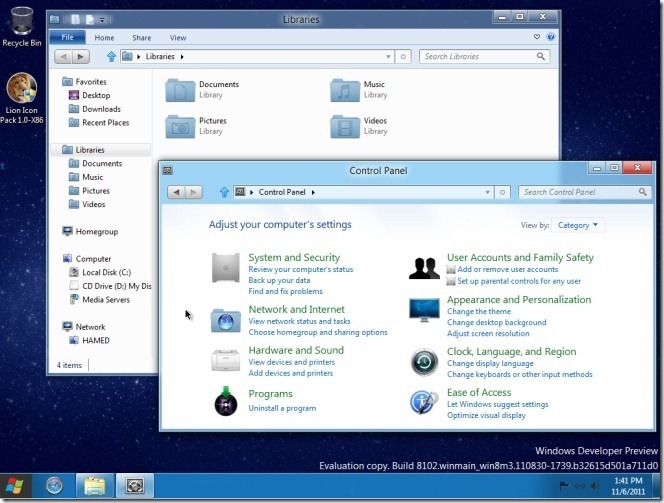This screenshot has height=503, width=664.
Task: Click Action Center flag tray icon
Action: [x=564, y=486]
